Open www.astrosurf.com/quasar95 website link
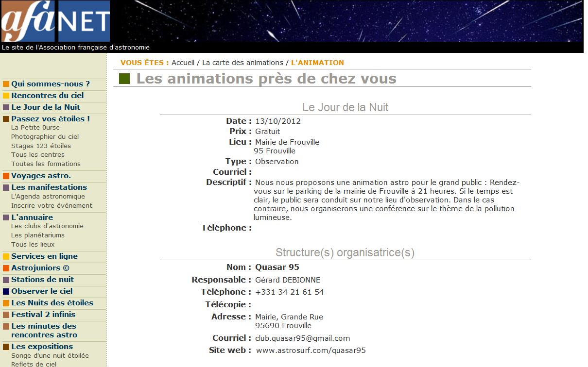This screenshot has height=367, width=588. tap(311, 350)
